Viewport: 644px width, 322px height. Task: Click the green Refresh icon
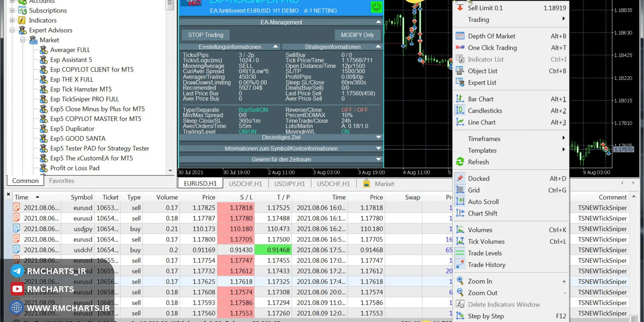click(460, 162)
